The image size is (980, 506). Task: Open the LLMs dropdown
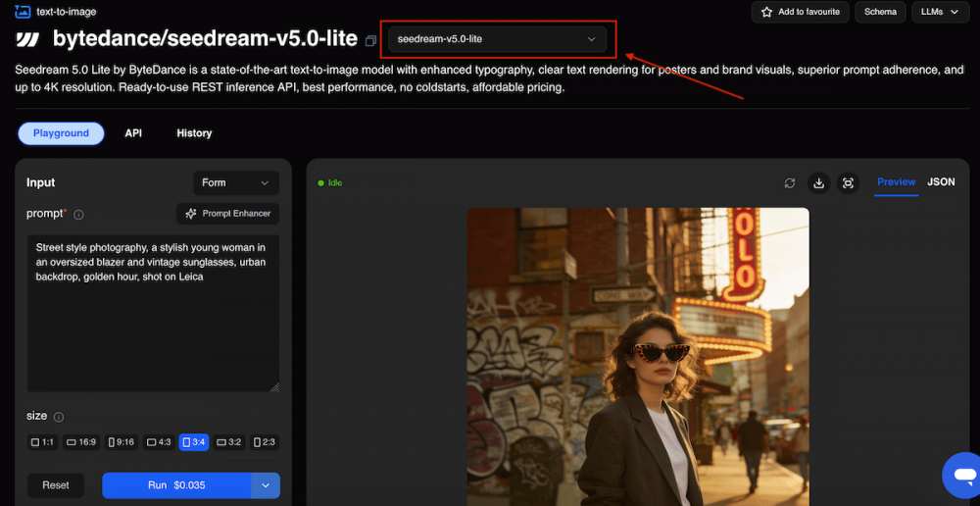940,12
